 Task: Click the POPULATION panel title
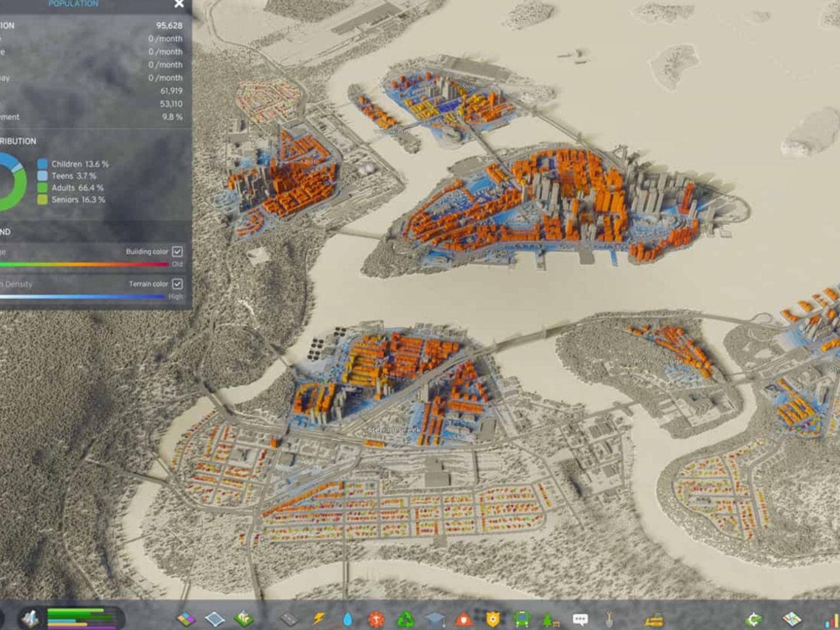73,4
